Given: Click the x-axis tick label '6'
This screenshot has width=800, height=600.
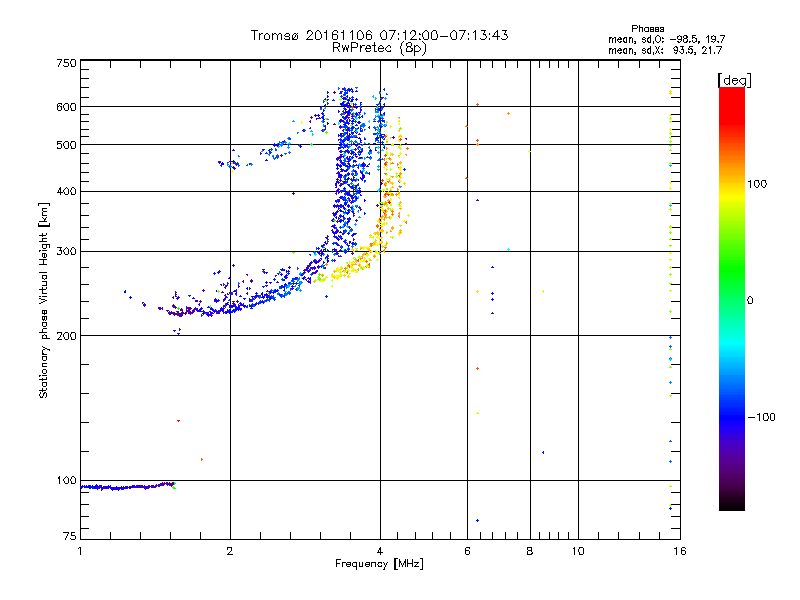Looking at the screenshot, I should [x=467, y=551].
